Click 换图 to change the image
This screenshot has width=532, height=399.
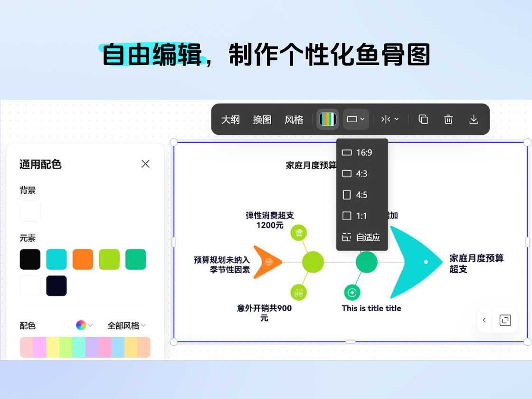[x=262, y=120]
